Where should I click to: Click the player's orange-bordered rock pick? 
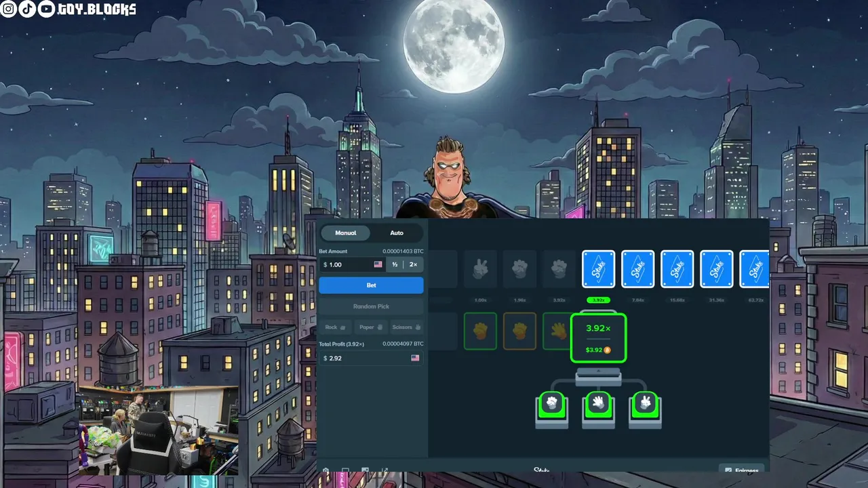(x=519, y=331)
